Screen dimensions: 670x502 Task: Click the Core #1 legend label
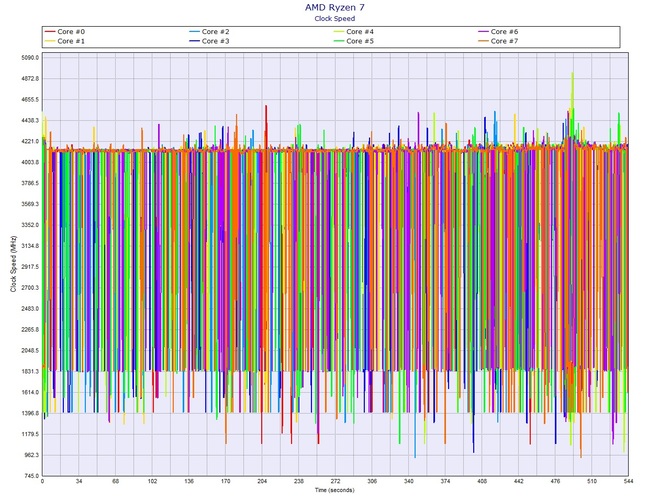(71, 41)
